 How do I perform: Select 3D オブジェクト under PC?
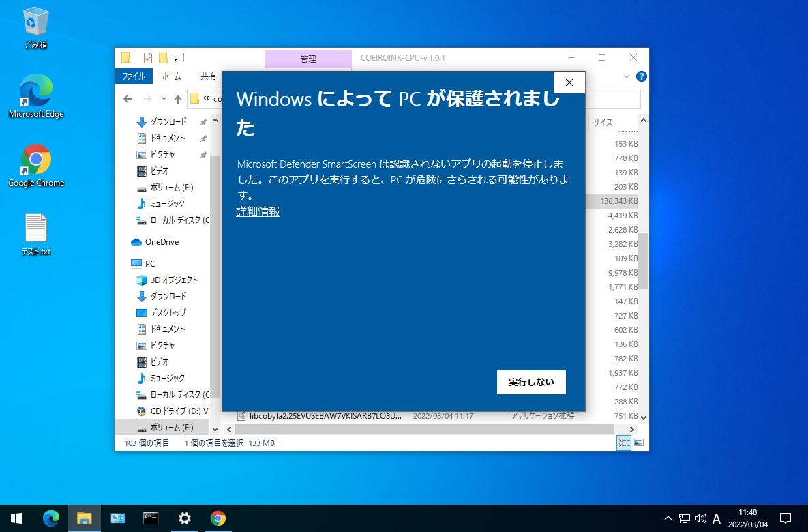pos(174,280)
